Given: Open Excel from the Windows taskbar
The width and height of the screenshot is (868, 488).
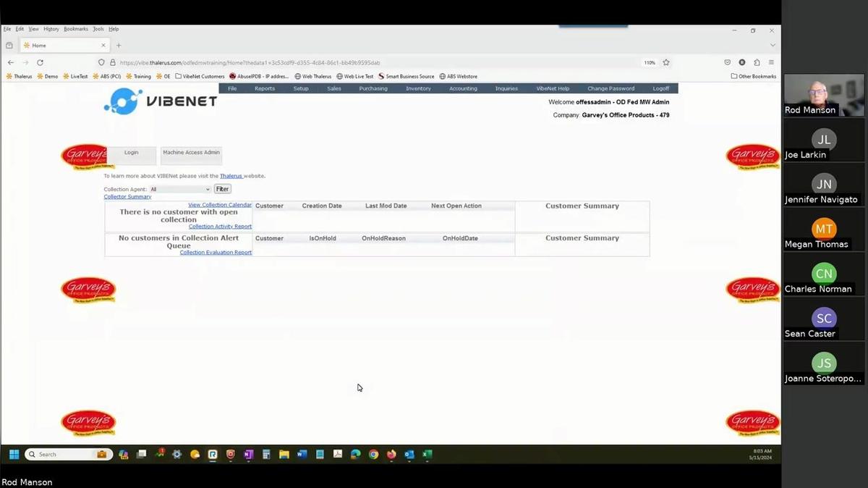Looking at the screenshot, I should [427, 455].
